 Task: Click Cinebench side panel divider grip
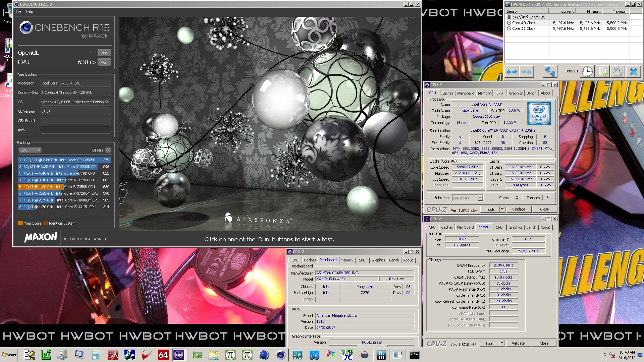(117, 131)
